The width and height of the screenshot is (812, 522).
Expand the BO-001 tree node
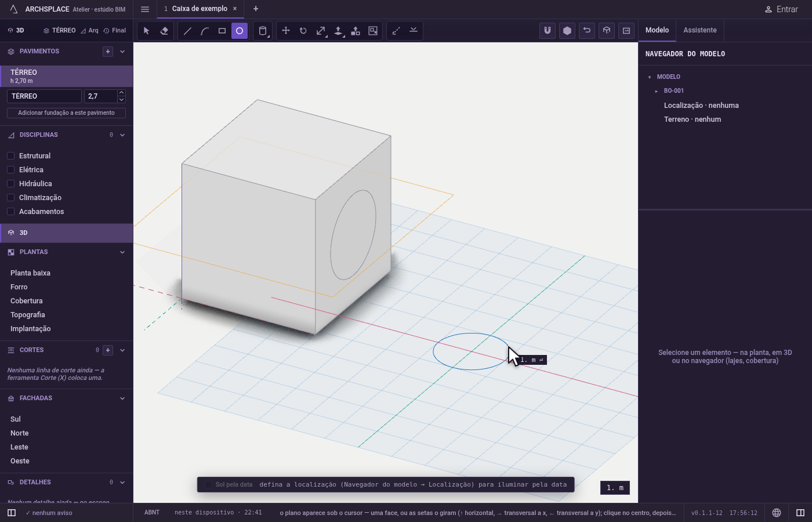(x=657, y=91)
